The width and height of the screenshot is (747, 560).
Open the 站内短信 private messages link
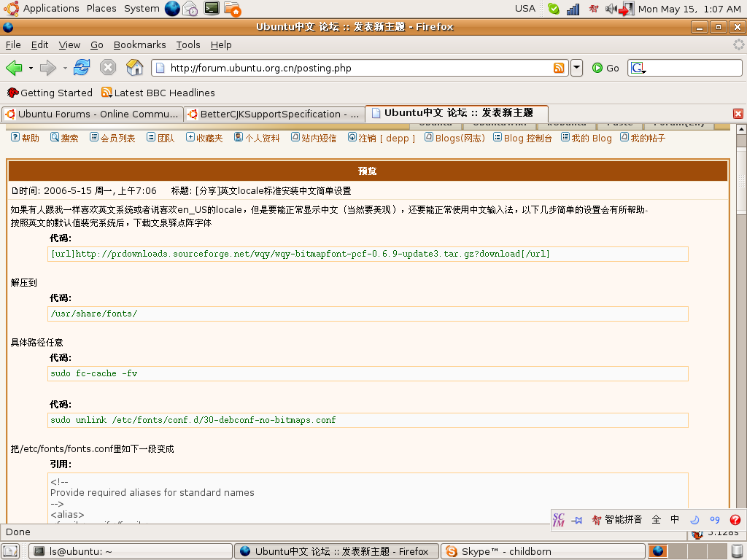pyautogui.click(x=314, y=138)
